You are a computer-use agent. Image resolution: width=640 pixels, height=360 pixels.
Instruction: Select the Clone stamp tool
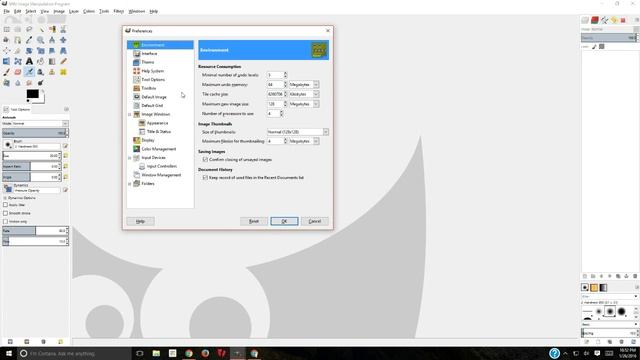pos(52,72)
